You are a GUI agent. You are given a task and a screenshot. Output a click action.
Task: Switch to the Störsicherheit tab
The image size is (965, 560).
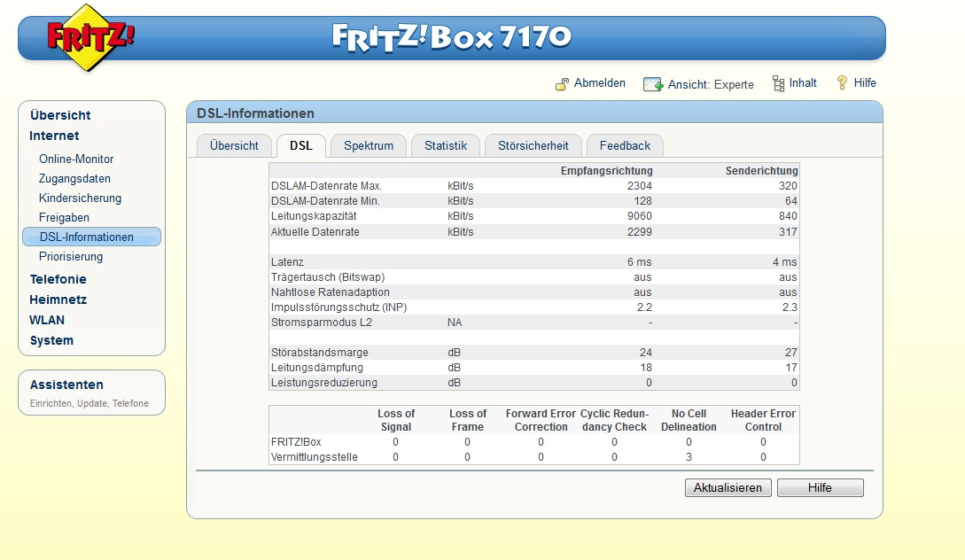(x=533, y=146)
